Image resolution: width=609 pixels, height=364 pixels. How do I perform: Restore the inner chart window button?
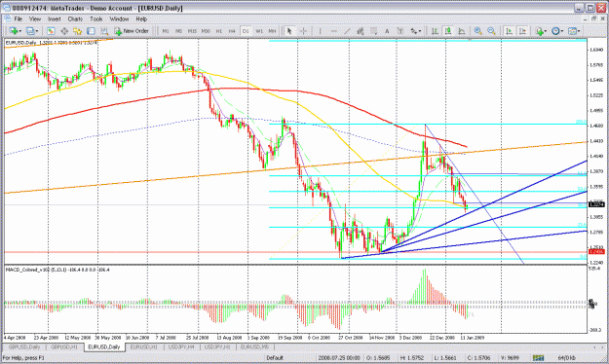pyautogui.click(x=593, y=18)
